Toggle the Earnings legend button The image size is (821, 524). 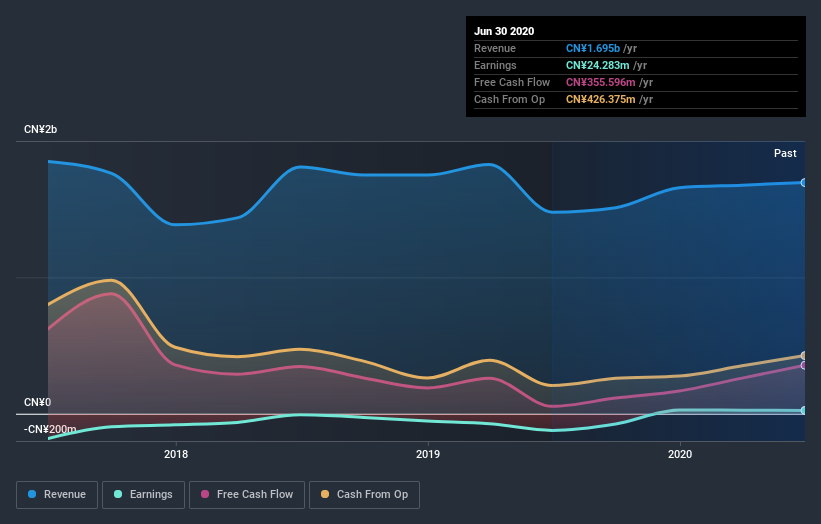143,495
